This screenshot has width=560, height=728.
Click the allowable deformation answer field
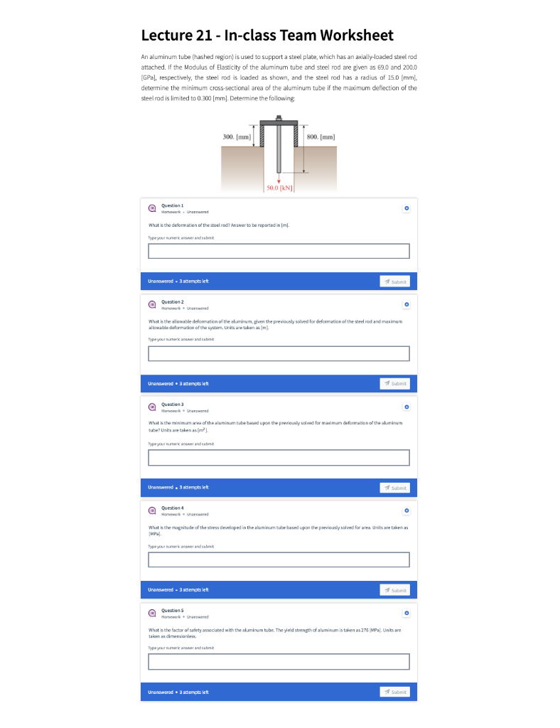pyautogui.click(x=279, y=353)
